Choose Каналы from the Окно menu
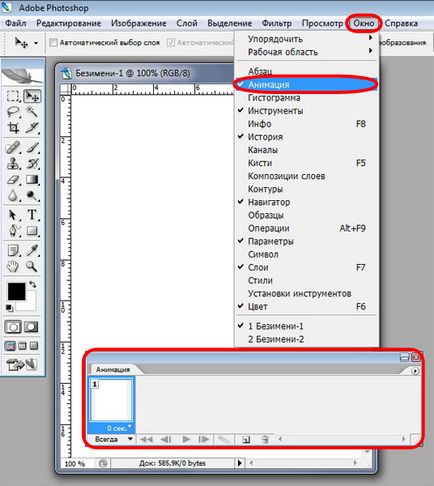This screenshot has height=486, width=434. click(x=307, y=150)
